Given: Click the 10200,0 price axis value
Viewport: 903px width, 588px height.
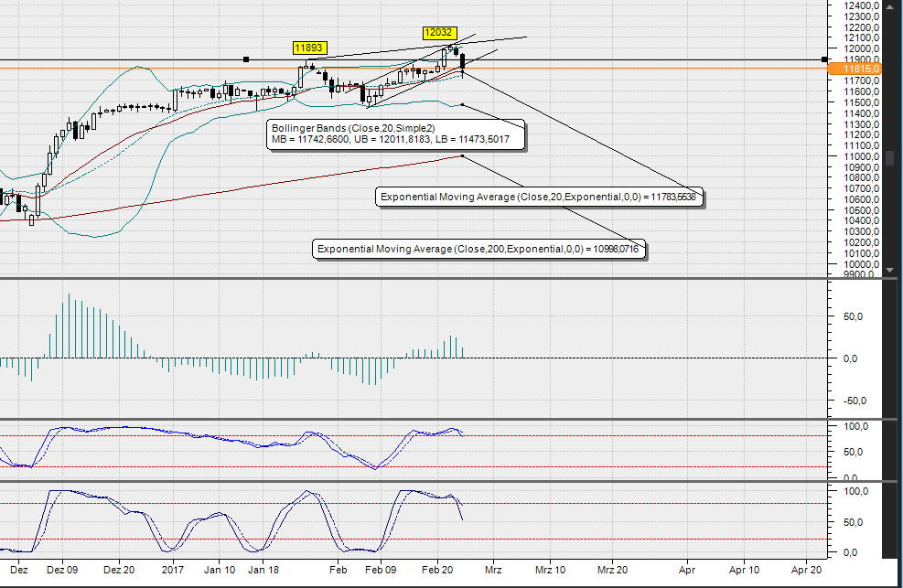Looking at the screenshot, I should 862,243.
